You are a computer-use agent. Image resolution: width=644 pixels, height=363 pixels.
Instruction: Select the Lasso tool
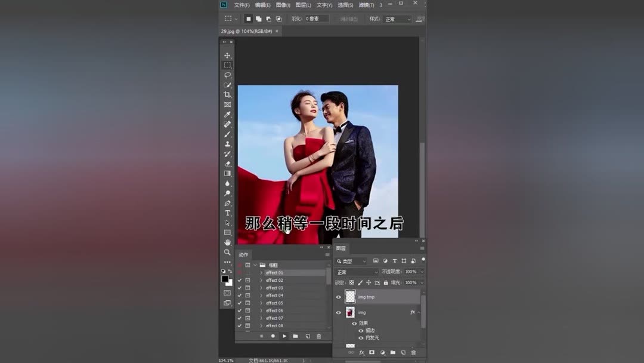coord(227,74)
